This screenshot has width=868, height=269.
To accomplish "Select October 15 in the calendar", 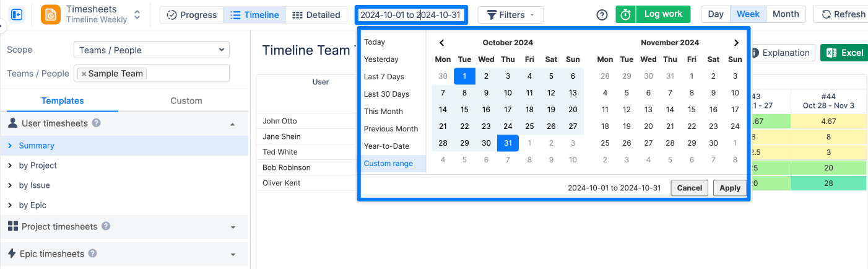I will tap(464, 110).
